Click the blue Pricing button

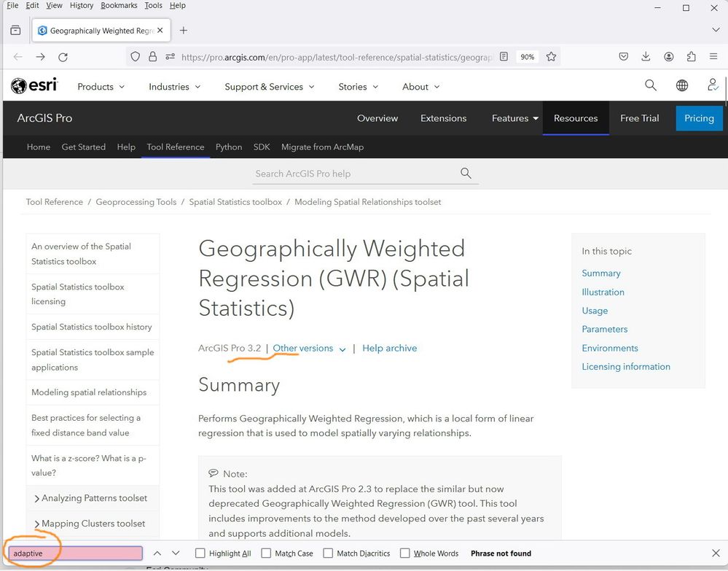pos(699,118)
